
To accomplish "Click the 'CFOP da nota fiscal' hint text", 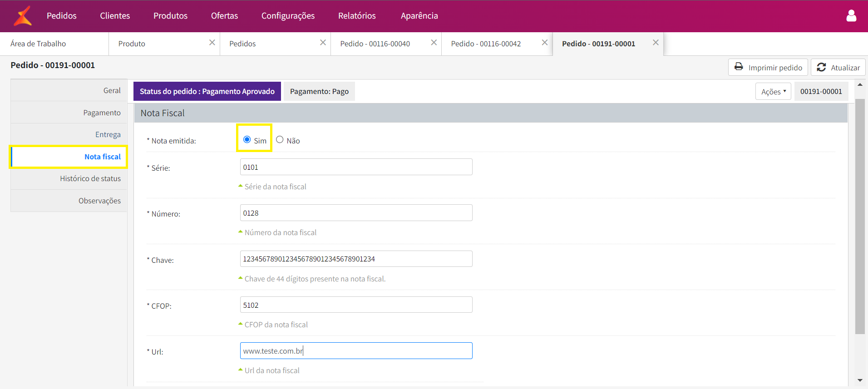I will coord(276,325).
